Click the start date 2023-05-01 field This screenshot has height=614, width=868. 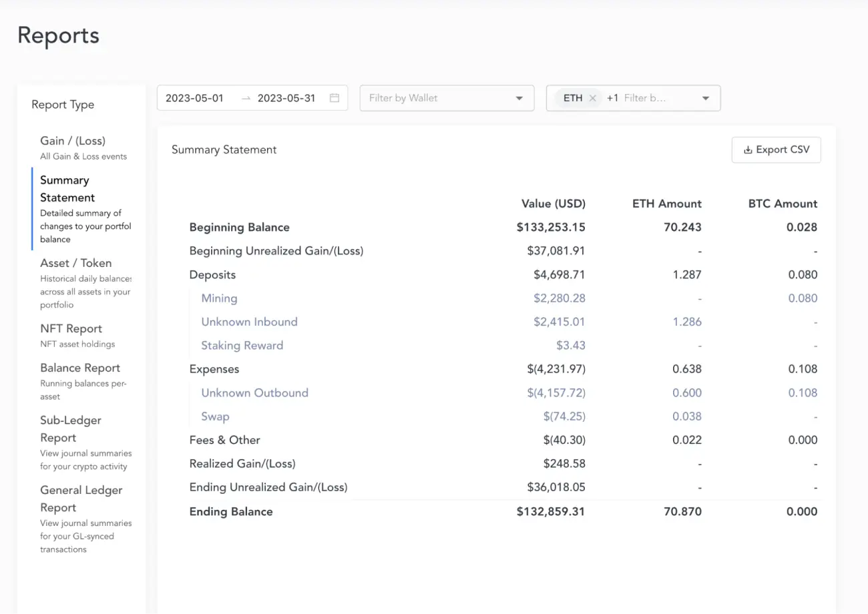194,98
